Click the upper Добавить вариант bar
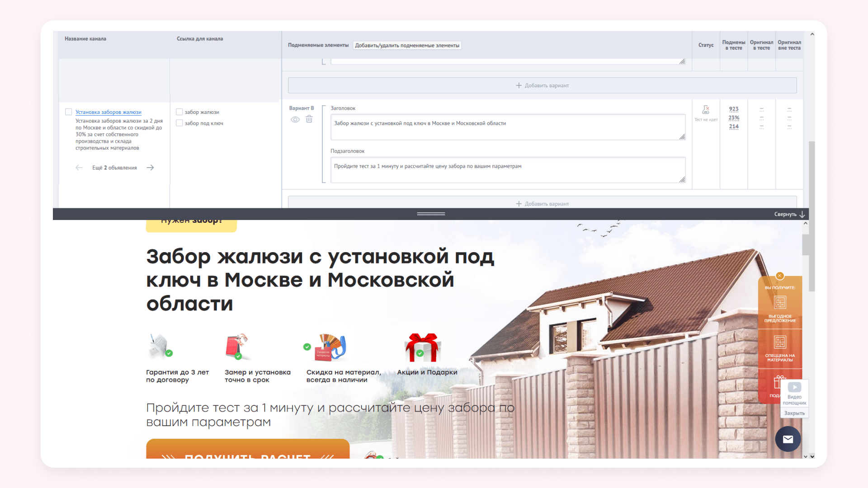The width and height of the screenshot is (868, 488). 542,85
